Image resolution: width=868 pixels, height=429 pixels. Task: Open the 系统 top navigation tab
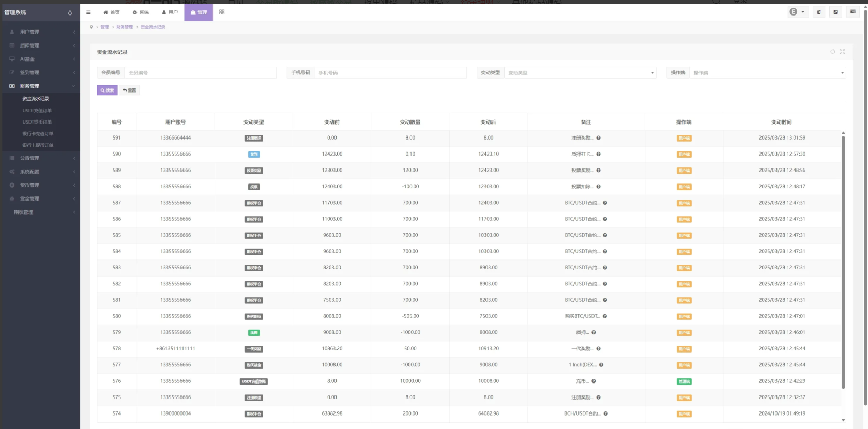pos(141,12)
